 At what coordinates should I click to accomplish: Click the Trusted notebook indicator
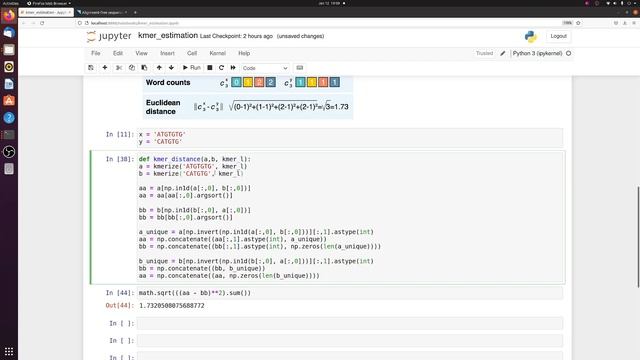coord(484,53)
